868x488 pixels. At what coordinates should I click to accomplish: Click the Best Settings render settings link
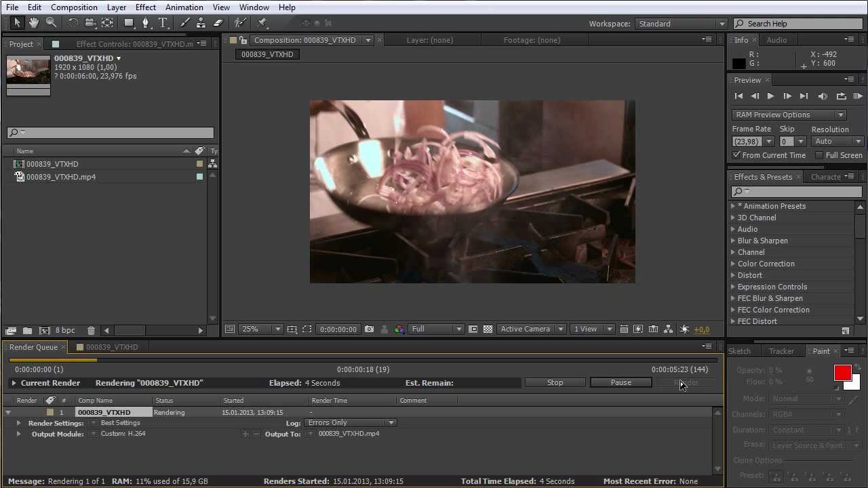[x=120, y=423]
